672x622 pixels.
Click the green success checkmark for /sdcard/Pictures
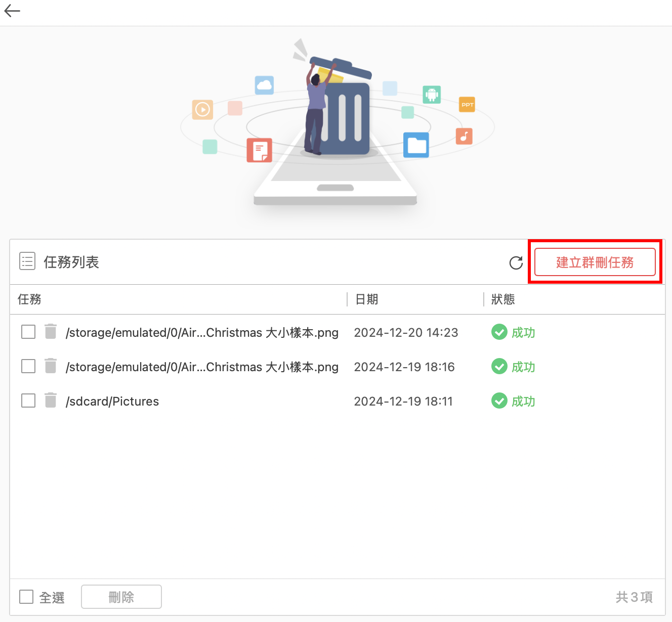point(499,401)
